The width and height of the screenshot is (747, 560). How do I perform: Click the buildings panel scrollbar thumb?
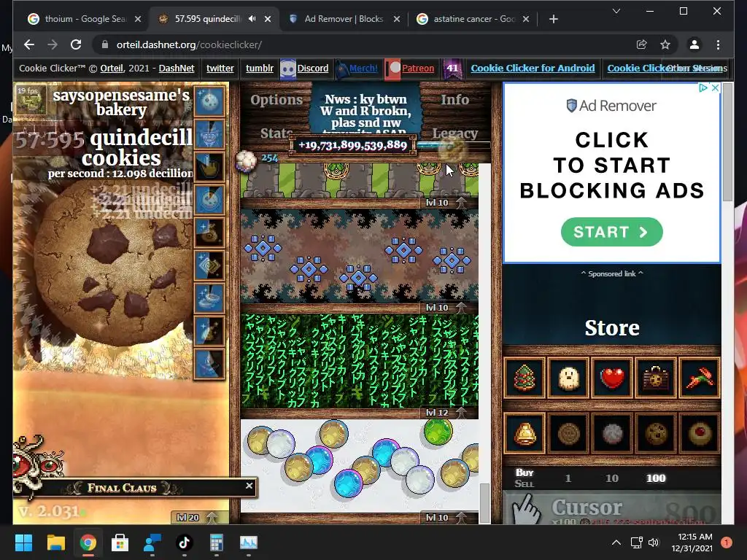point(484,503)
